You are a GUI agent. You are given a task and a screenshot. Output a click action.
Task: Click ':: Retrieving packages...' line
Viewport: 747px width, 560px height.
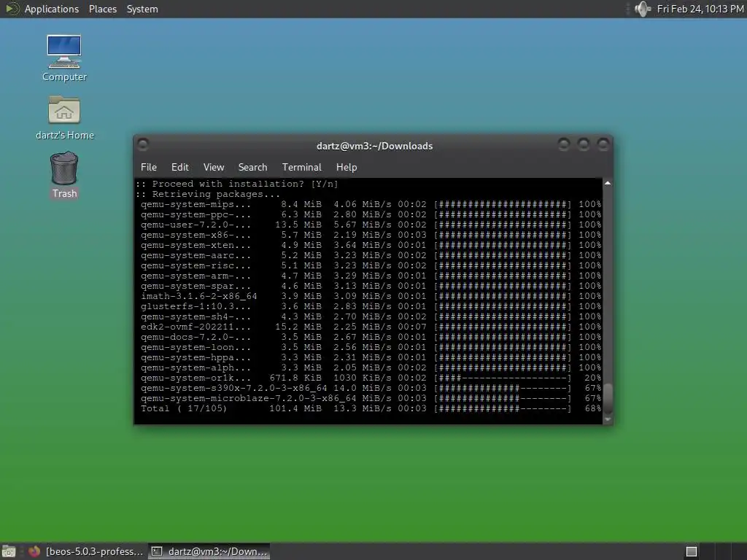tap(208, 194)
